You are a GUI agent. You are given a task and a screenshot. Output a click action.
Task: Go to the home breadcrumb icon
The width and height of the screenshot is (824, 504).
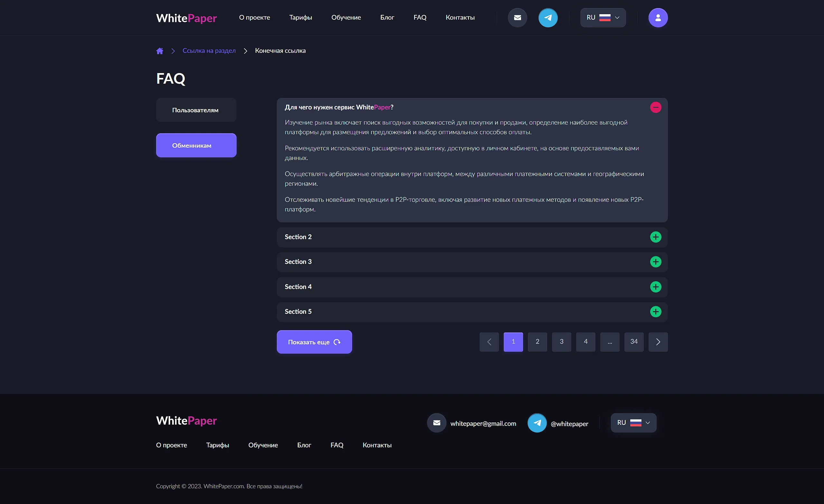point(160,51)
